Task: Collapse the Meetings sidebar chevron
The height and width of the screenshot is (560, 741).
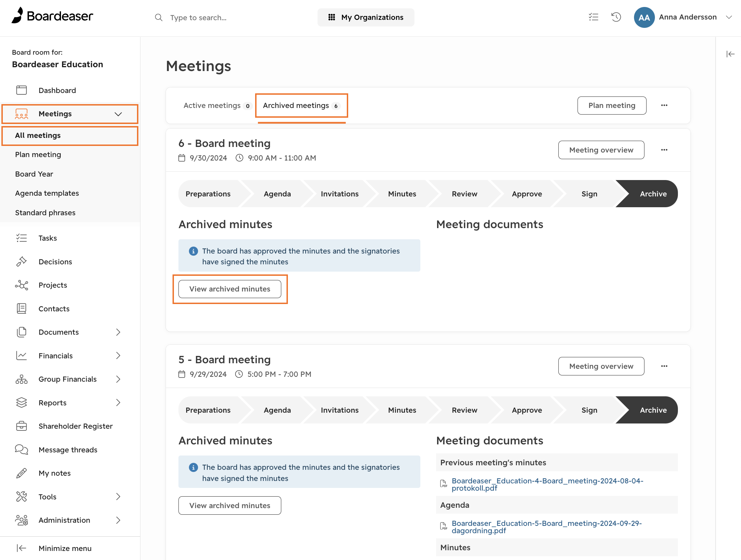Action: (119, 114)
